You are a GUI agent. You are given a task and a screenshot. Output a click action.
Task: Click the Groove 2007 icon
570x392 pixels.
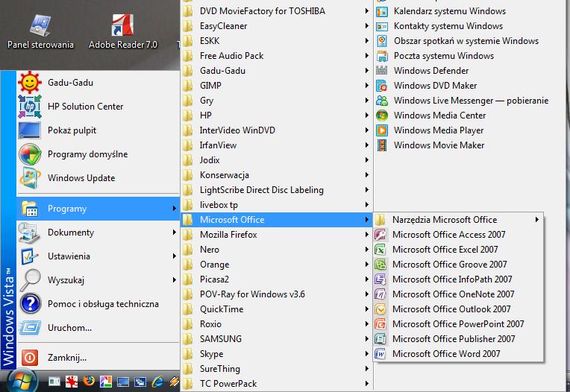380,265
